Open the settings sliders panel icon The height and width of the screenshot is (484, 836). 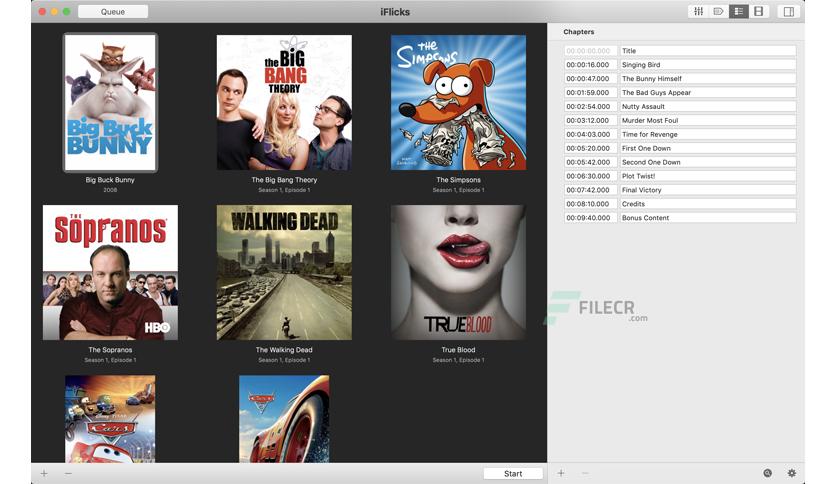[698, 11]
